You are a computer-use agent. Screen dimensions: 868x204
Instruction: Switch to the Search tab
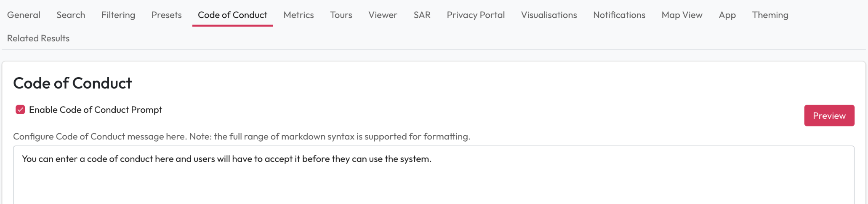[71, 15]
